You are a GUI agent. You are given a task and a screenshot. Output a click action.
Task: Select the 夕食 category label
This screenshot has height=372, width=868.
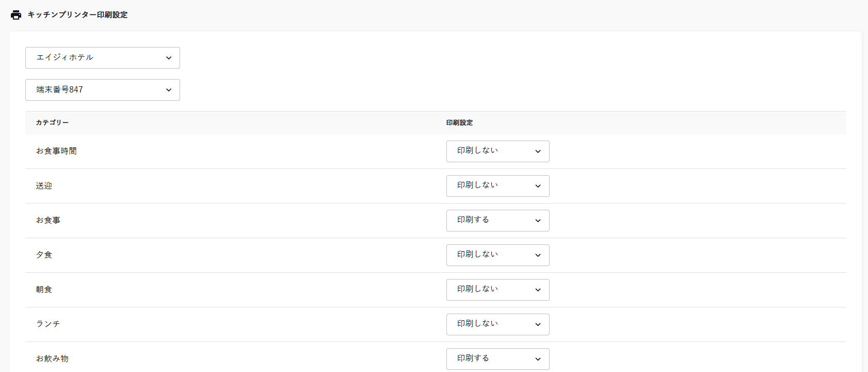point(44,255)
